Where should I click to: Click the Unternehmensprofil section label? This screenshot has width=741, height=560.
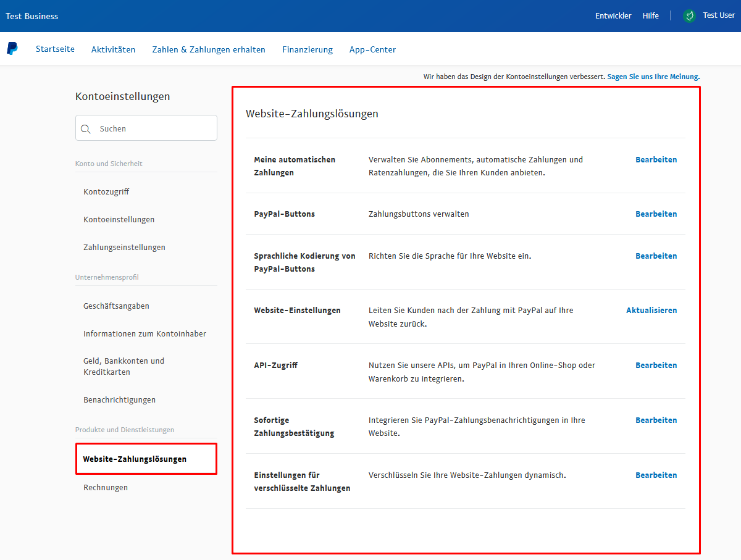(107, 277)
